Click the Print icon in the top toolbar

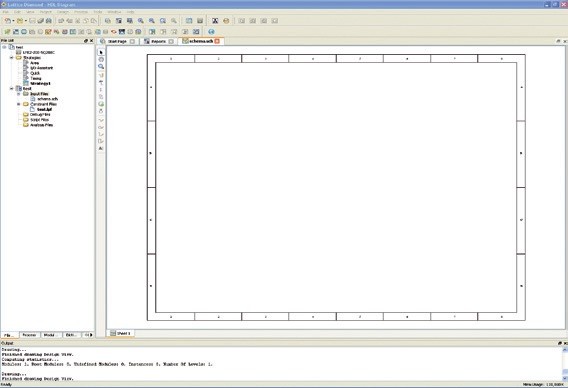click(49, 21)
